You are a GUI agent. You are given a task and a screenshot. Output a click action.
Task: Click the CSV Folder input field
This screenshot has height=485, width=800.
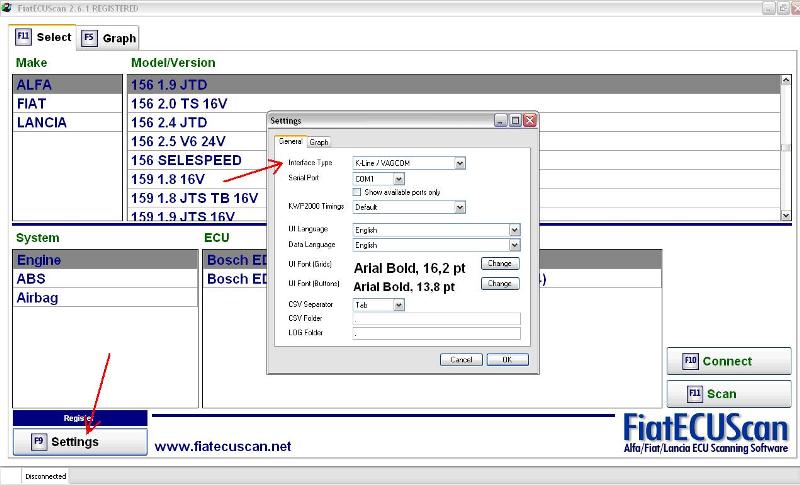pyautogui.click(x=437, y=319)
